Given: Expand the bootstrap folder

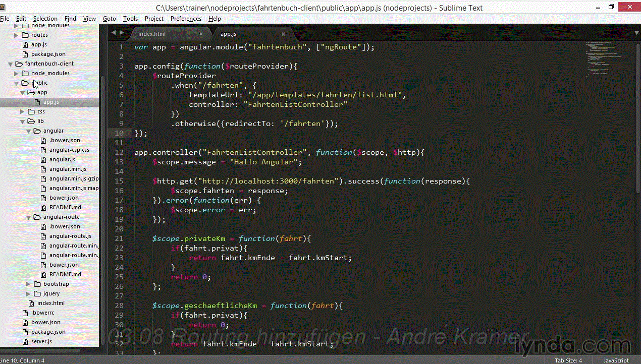Looking at the screenshot, I should click(29, 284).
